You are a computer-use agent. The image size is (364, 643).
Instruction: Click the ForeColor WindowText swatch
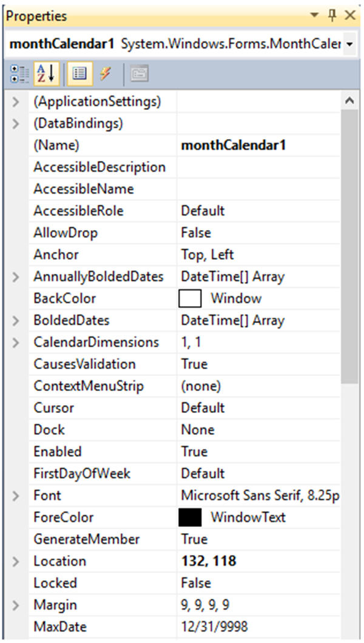click(189, 517)
